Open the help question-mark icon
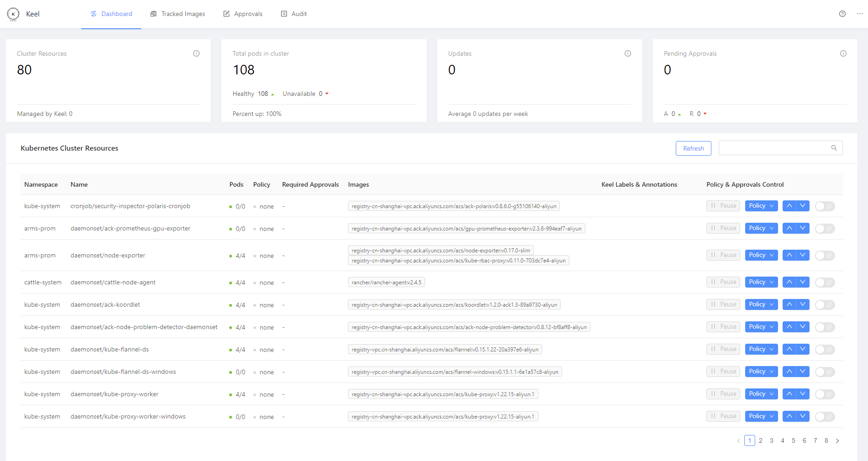Screen dimensions: 868x461 coord(842,14)
